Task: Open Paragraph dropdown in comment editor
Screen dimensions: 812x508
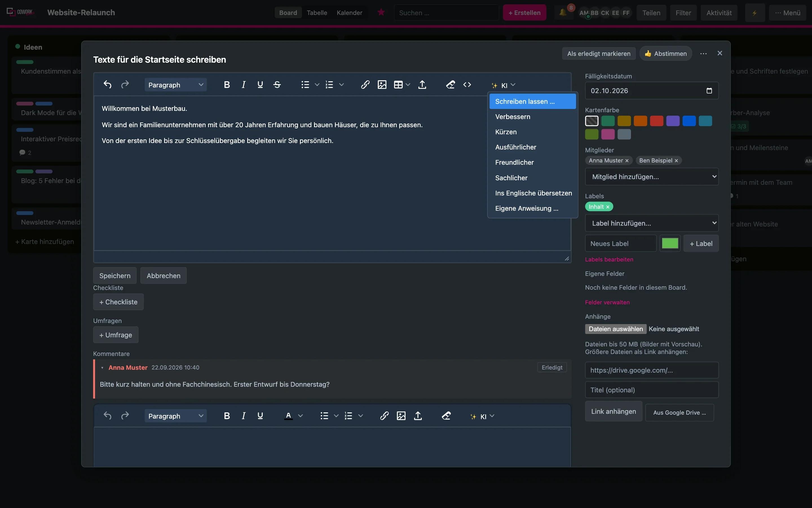Action: click(x=175, y=416)
